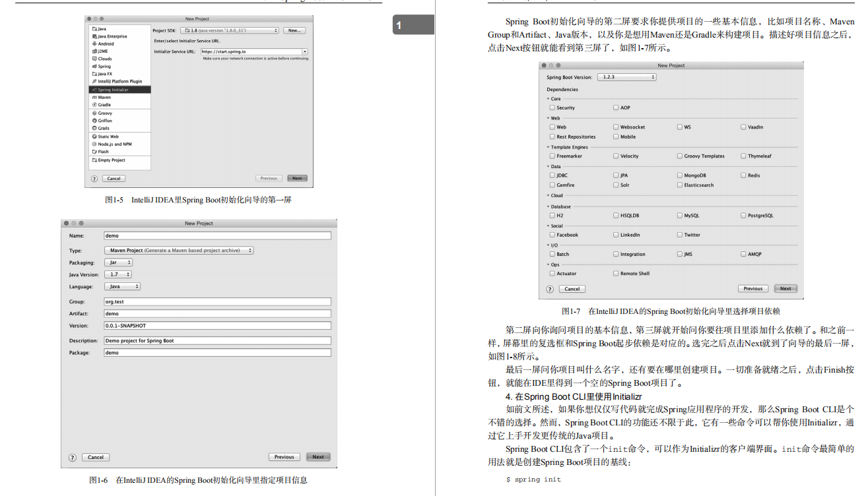
Task: Click Cancel in dependencies dialog
Action: coord(572,289)
